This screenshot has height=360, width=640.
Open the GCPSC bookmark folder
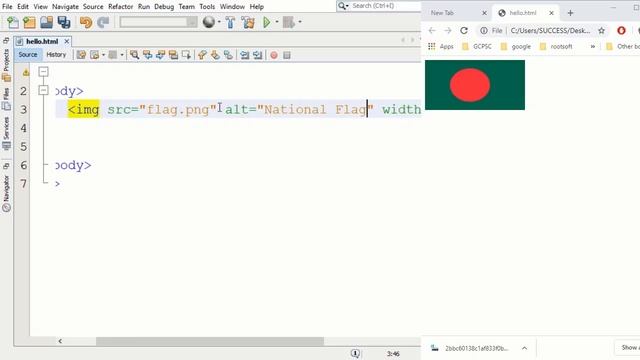pos(477,47)
